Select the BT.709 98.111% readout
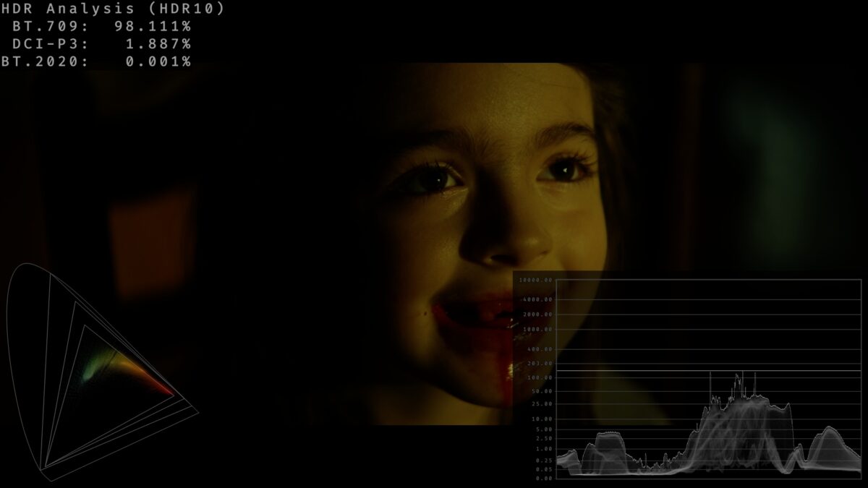868x488 pixels. (x=102, y=27)
